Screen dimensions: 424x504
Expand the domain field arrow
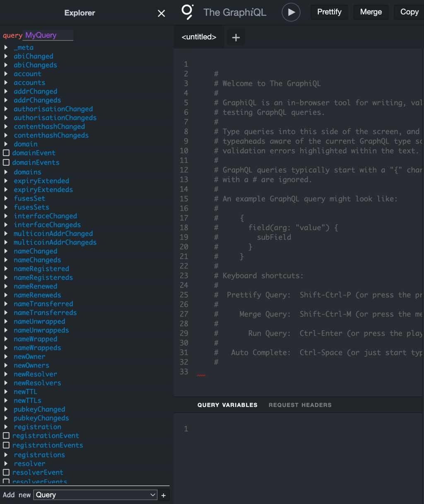6,144
